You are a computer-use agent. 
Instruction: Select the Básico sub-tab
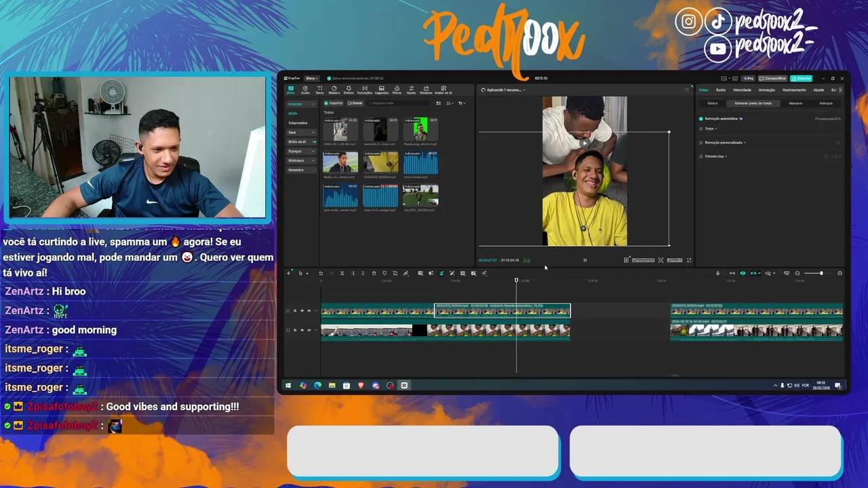pos(713,103)
